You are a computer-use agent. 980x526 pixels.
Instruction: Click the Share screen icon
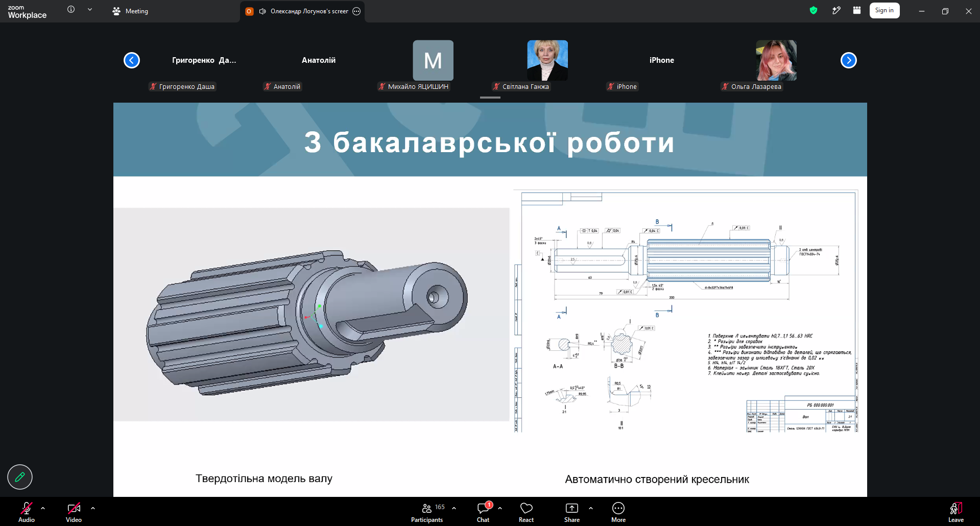[572, 508]
